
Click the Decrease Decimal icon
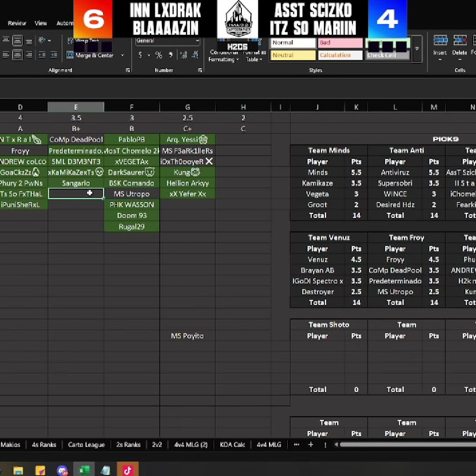[194, 55]
